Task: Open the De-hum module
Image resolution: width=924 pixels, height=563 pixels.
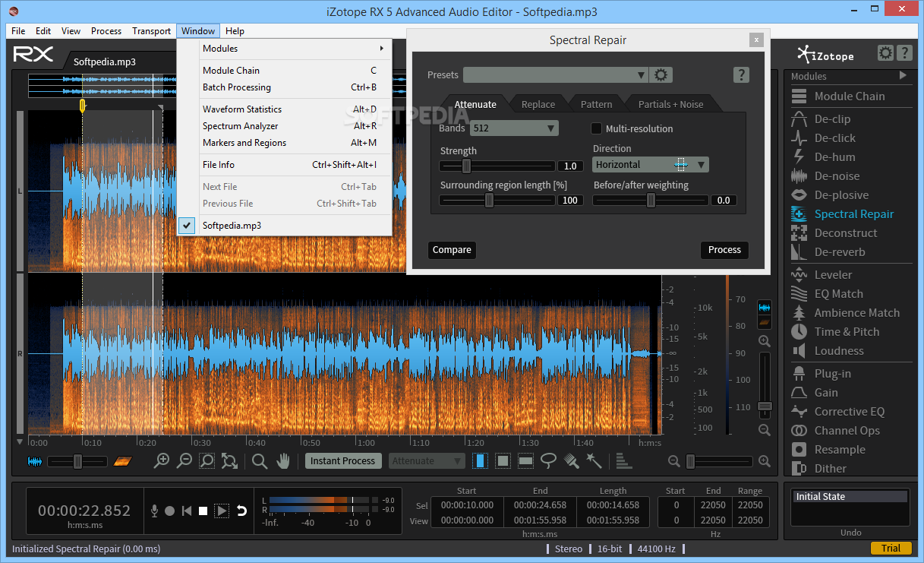Action: click(x=823, y=157)
